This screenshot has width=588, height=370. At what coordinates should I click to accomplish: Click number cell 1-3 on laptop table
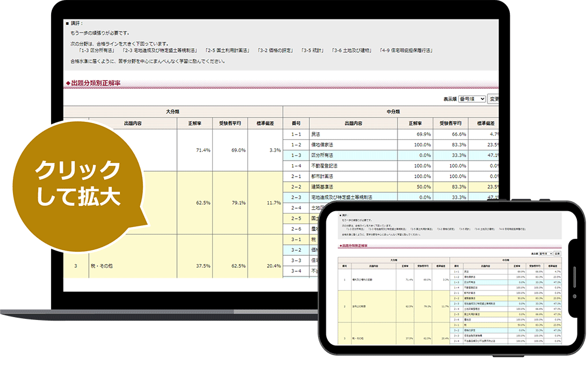(x=296, y=155)
